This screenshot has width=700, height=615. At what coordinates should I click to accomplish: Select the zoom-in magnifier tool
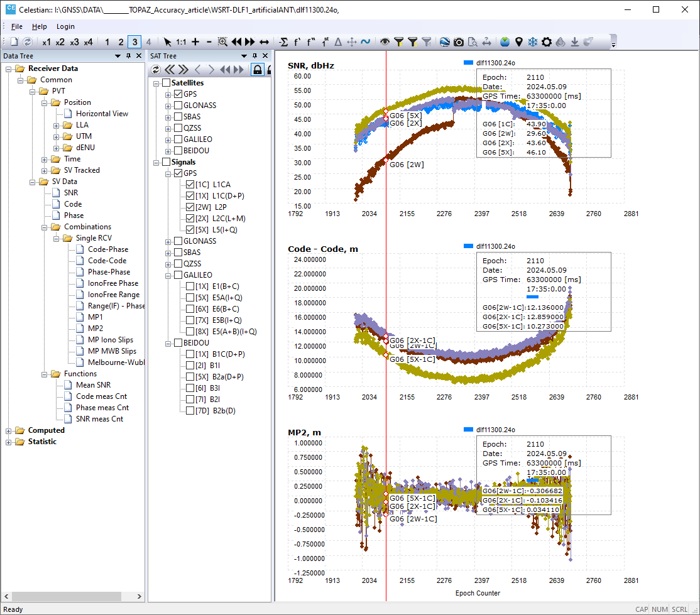click(x=222, y=42)
